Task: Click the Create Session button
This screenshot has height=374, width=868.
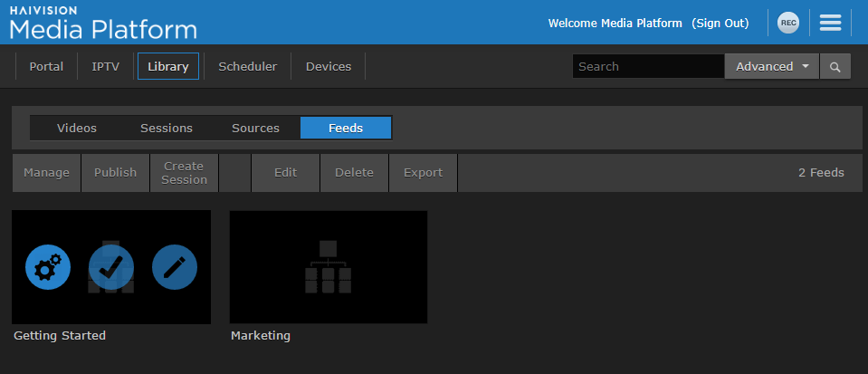Action: [184, 173]
